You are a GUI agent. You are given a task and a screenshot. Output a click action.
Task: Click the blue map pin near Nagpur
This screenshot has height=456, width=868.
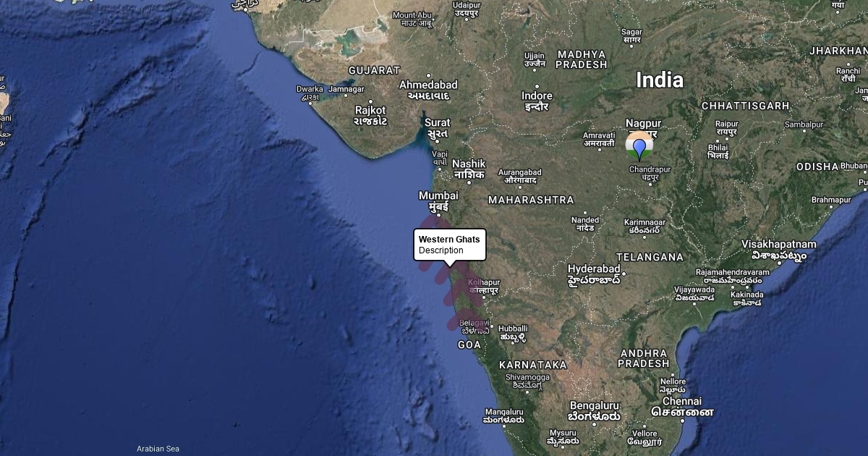coord(639,149)
